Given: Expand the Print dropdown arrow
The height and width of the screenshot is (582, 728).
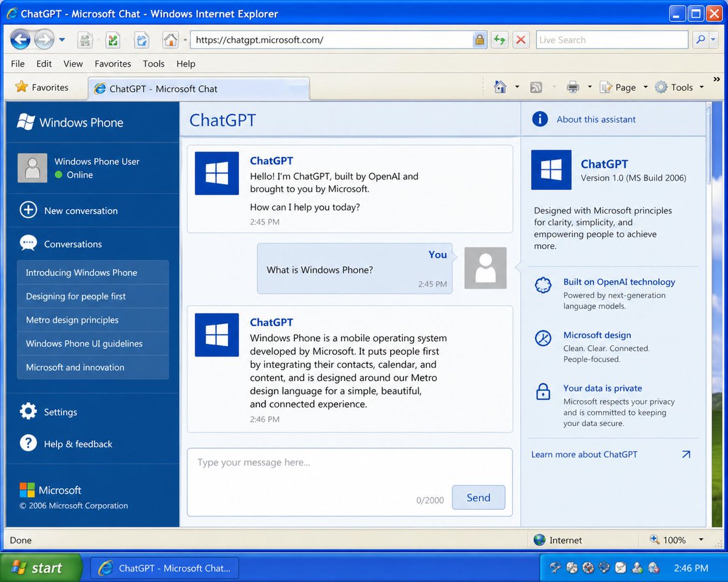Looking at the screenshot, I should [x=589, y=87].
